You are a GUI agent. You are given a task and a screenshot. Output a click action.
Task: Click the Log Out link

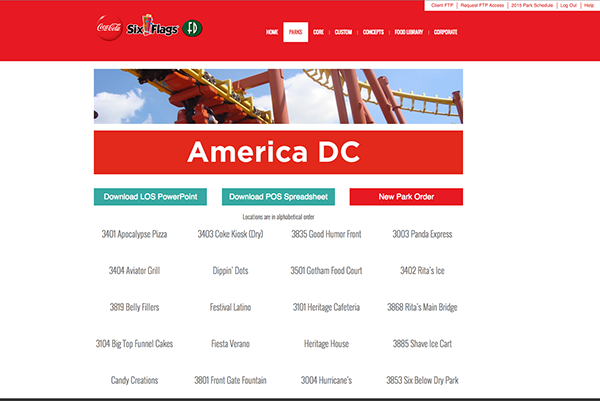click(x=568, y=5)
